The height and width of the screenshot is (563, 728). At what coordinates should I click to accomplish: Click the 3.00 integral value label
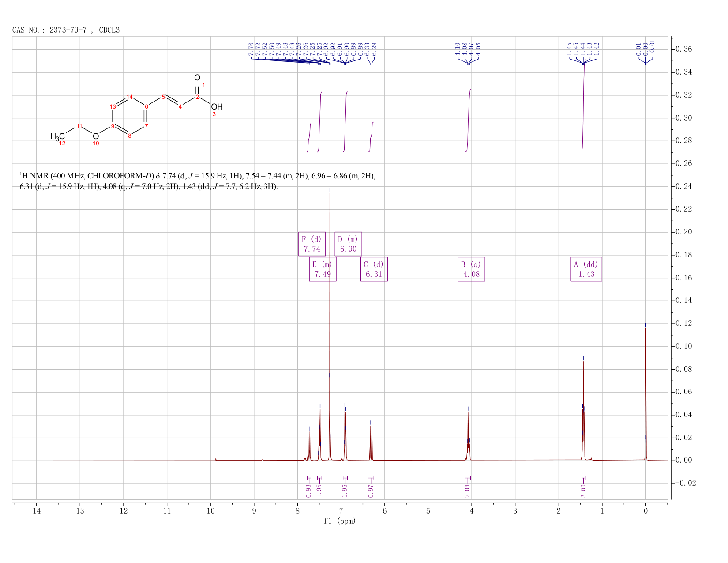coord(583,491)
